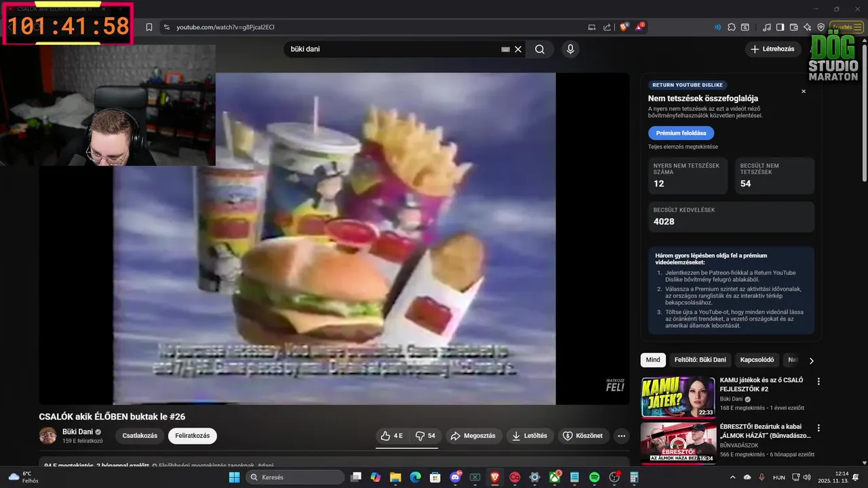Click the BECSÜLT KEDVELÉSEK value 4028
This screenshot has height=488, width=868.
(x=664, y=222)
